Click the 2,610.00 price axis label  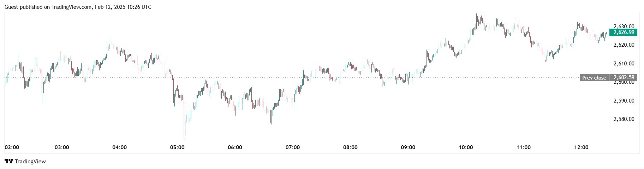click(x=624, y=64)
